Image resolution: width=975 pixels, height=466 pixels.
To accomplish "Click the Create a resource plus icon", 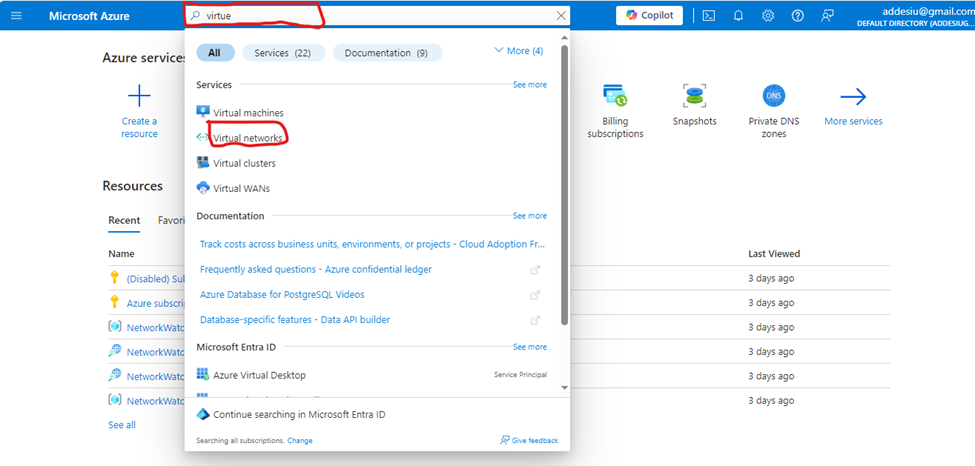I will coord(139,96).
